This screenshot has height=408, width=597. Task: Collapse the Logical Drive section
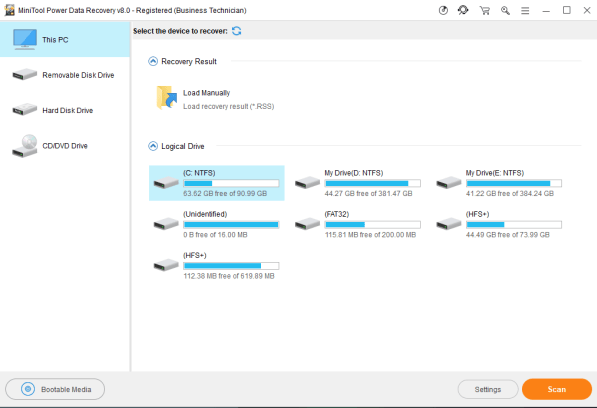pos(153,146)
